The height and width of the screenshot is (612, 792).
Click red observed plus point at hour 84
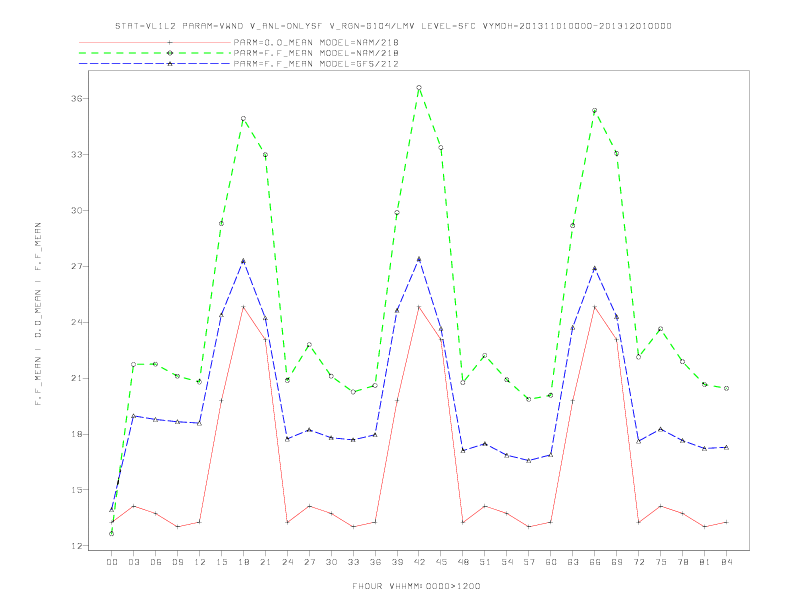click(x=727, y=522)
